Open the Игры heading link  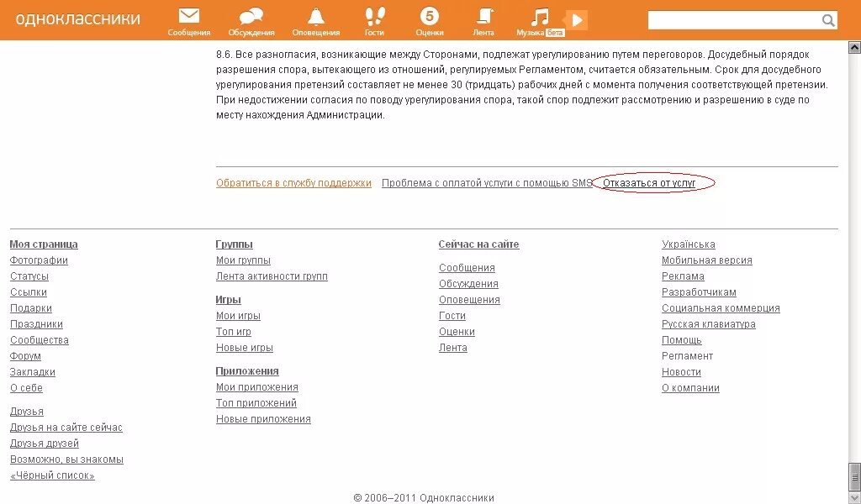click(x=229, y=299)
